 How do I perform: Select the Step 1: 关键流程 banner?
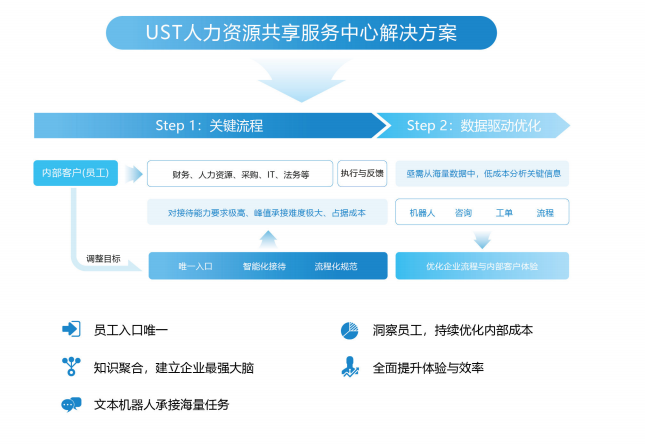(210, 126)
